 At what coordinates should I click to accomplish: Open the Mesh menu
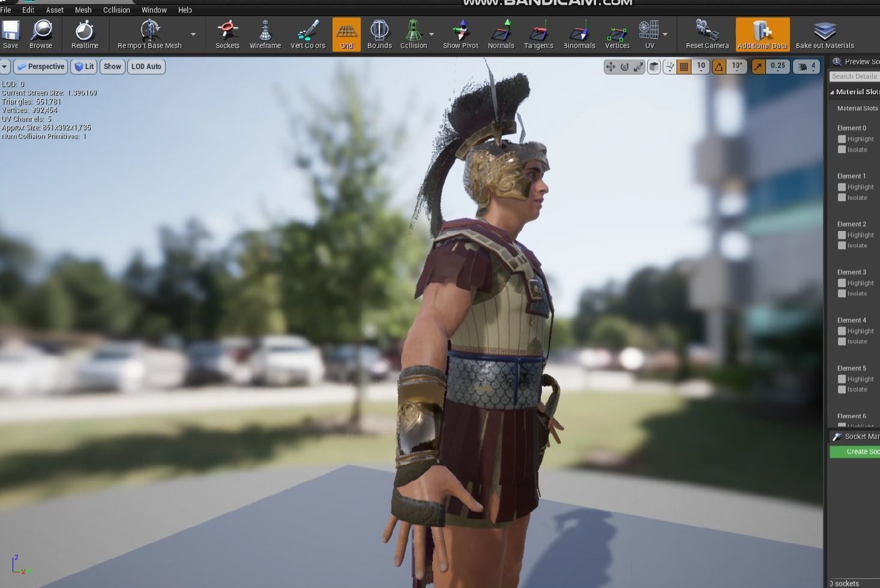(x=83, y=10)
